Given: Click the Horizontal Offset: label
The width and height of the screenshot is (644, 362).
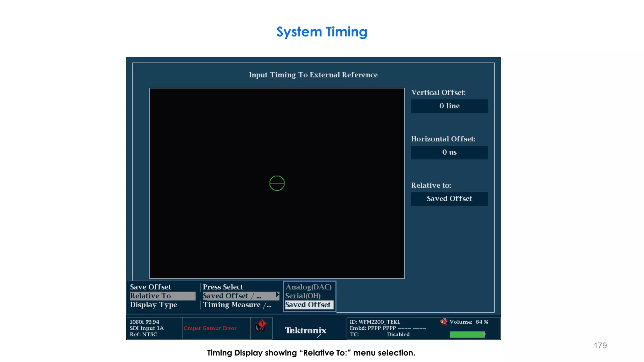Looking at the screenshot, I should [x=443, y=139].
